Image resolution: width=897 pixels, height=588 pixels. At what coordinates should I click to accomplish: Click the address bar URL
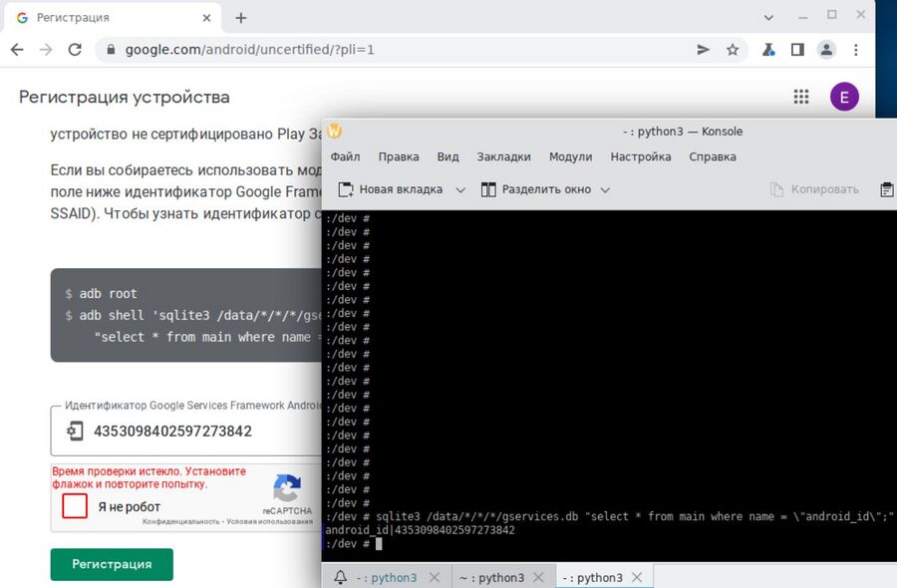pyautogui.click(x=249, y=50)
